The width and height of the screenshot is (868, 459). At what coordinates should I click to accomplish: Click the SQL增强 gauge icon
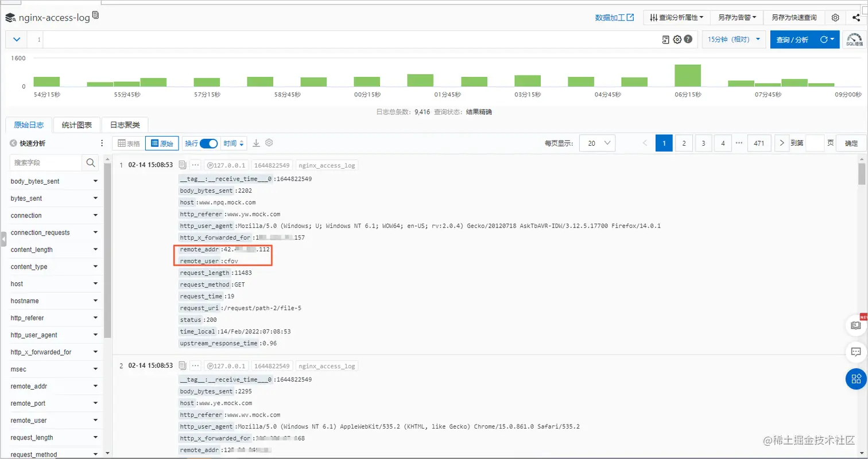(854, 40)
